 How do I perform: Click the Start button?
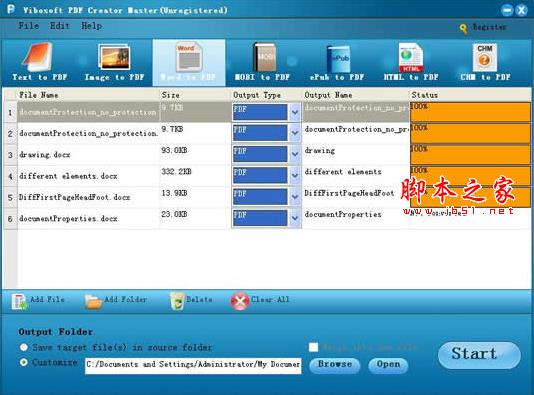pyautogui.click(x=479, y=355)
